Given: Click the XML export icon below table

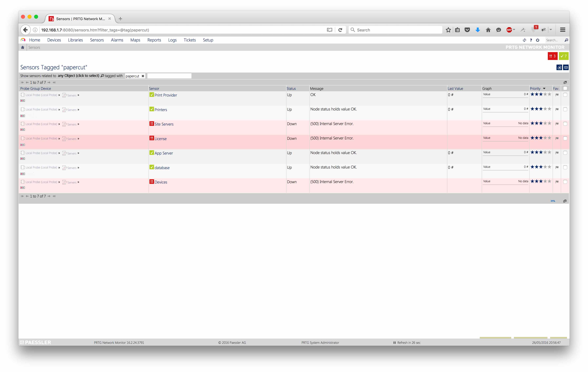Looking at the screenshot, I should pyautogui.click(x=553, y=201).
